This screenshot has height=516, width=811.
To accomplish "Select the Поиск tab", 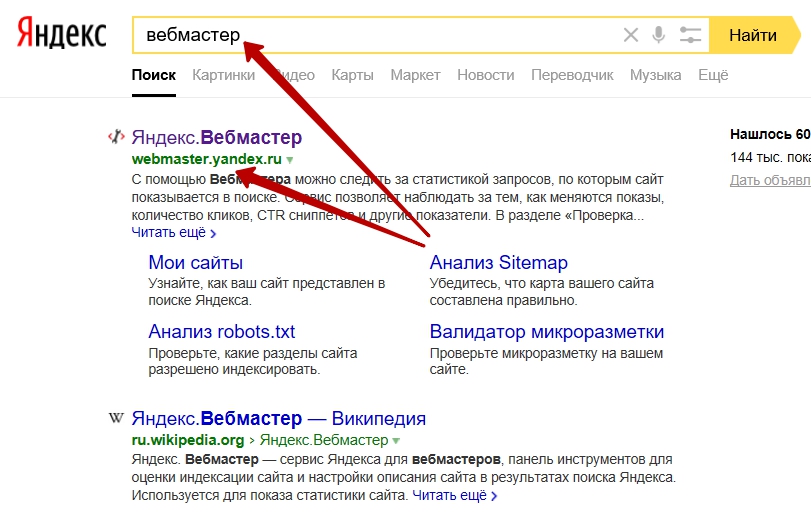I will click(x=154, y=75).
